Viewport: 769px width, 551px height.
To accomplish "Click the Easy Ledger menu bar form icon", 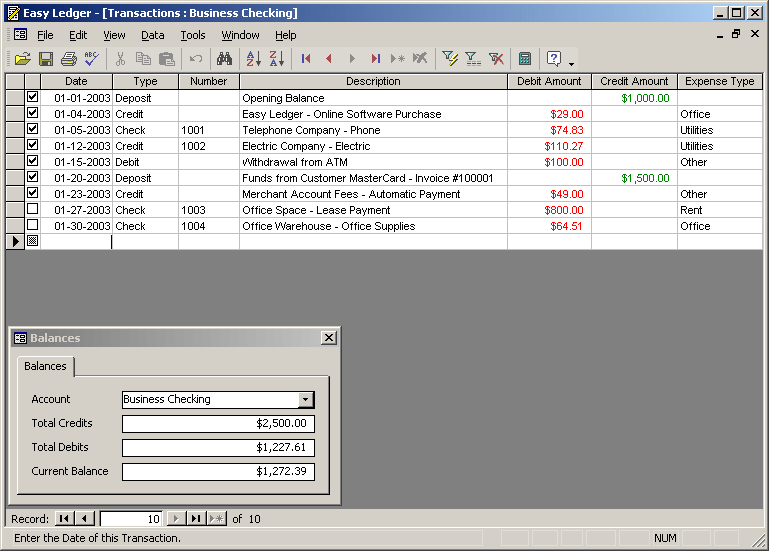I will coord(21,34).
